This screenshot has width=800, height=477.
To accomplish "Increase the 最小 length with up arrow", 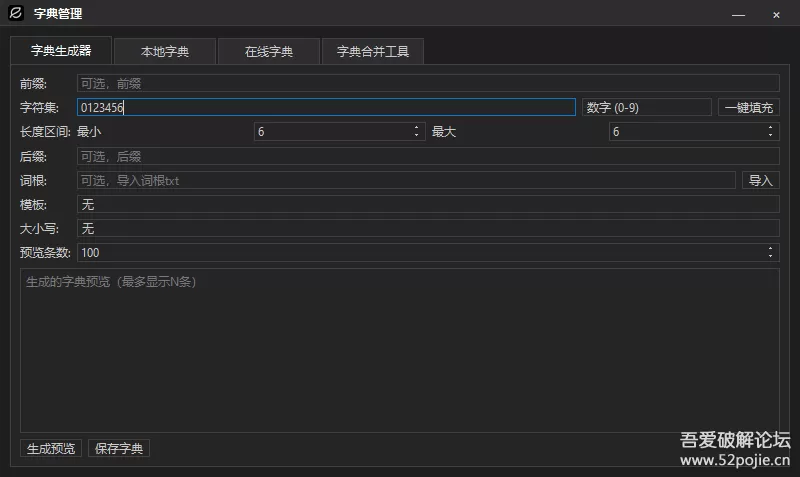I will coord(416,127).
